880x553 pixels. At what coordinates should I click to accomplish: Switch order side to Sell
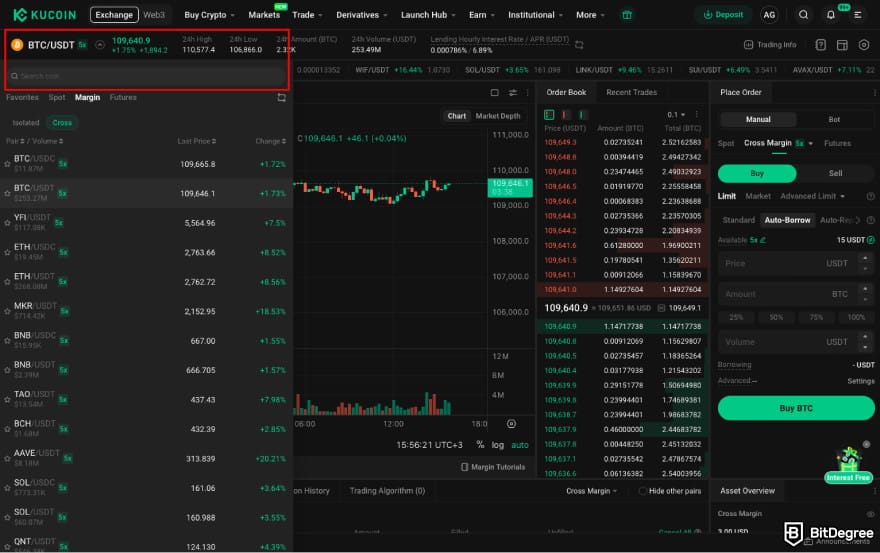pos(835,173)
